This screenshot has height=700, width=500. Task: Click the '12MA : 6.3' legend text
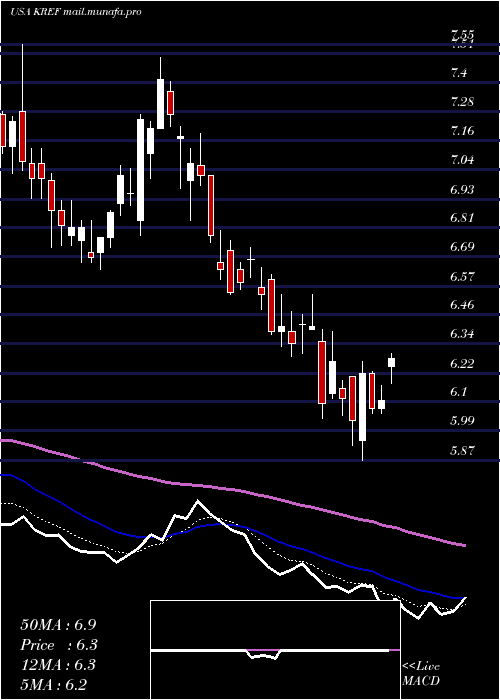(59, 665)
